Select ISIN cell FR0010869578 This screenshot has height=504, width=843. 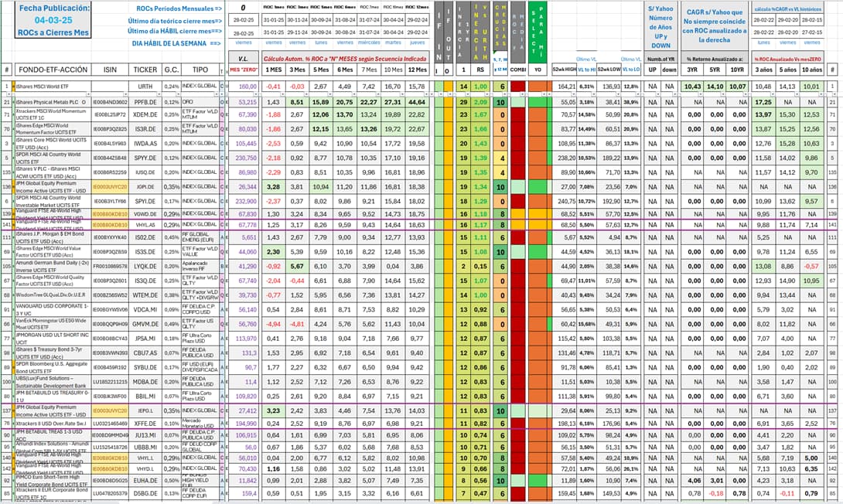coord(111,266)
